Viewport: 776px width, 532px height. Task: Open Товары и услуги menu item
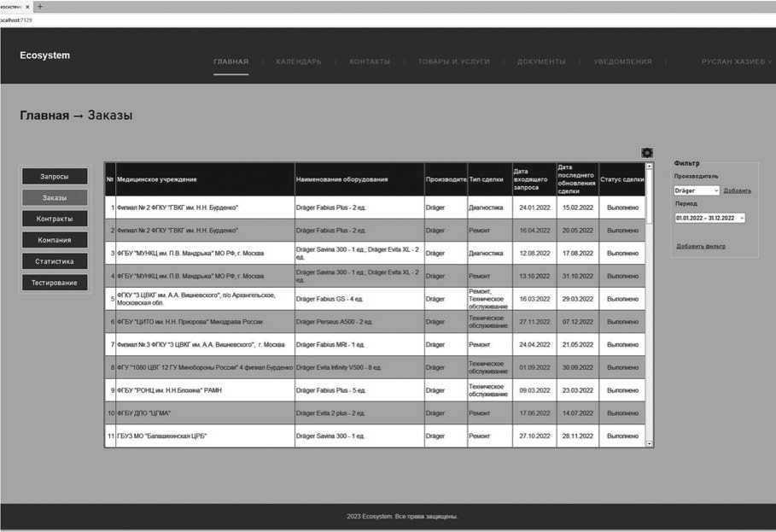tap(454, 61)
